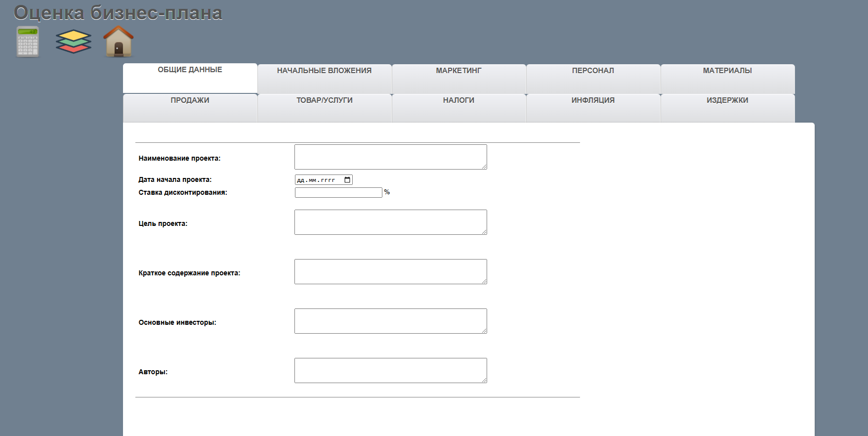Select the Налоги tab

(458, 100)
